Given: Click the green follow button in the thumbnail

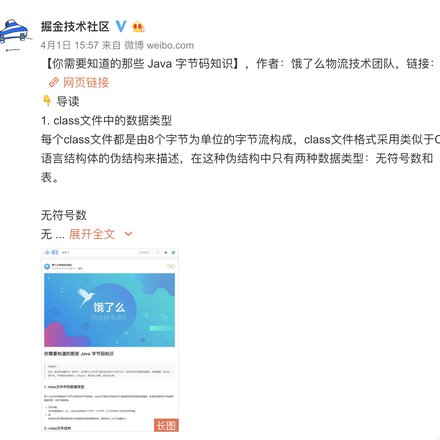Looking at the screenshot, I should 171,266.
